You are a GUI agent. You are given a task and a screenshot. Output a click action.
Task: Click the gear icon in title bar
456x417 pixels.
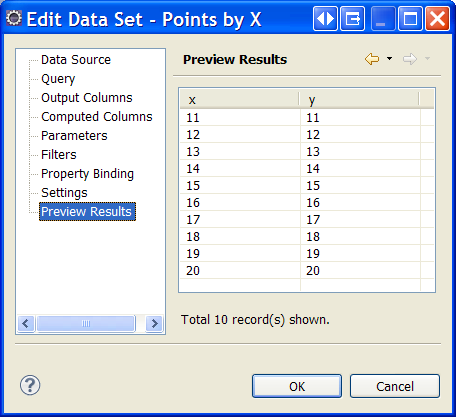[x=14, y=18]
